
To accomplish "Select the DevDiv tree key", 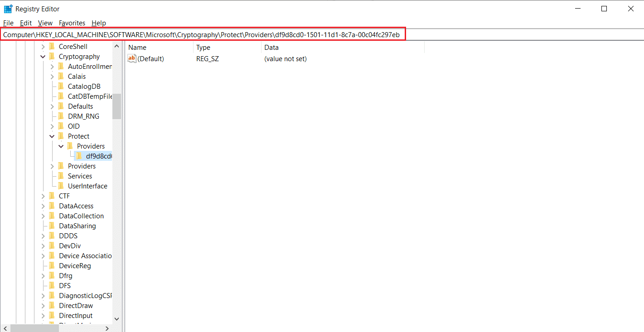I will point(70,246).
